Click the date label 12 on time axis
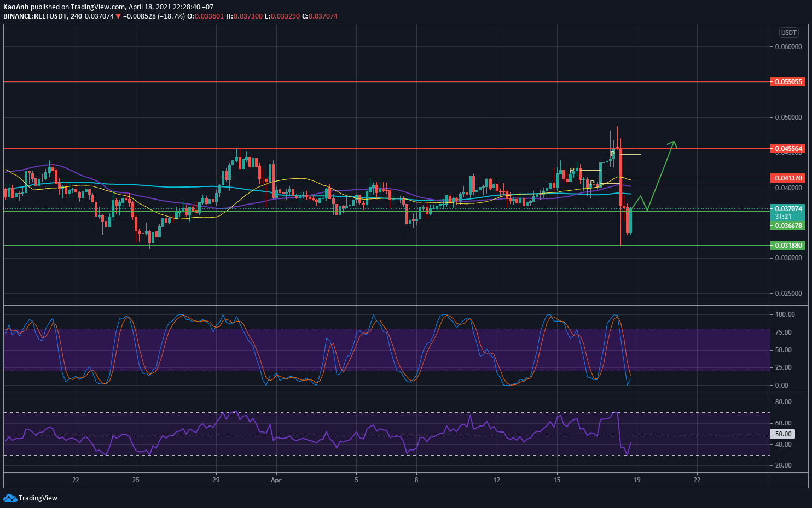The height and width of the screenshot is (508, 812). (x=496, y=480)
